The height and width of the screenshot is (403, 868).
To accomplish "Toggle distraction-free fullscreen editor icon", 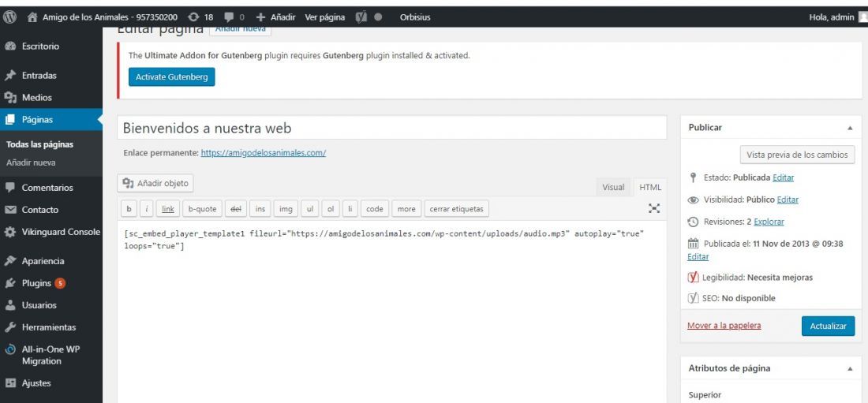I will [x=654, y=208].
